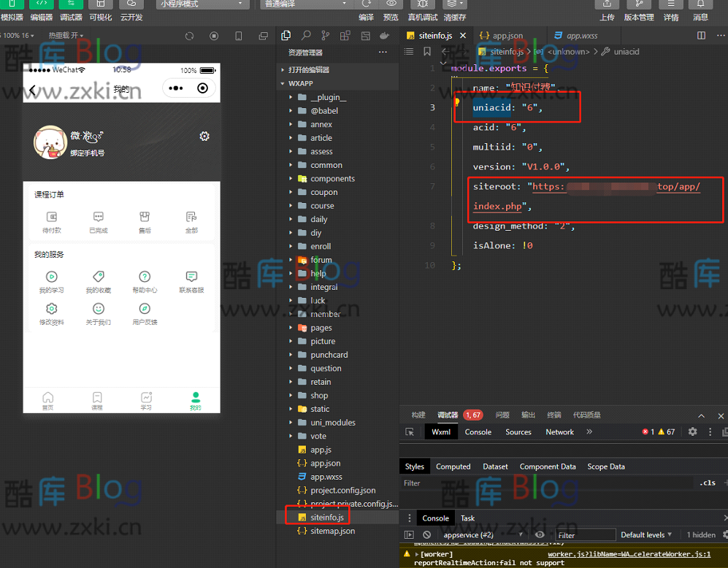Click the Styles filter input field
Image resolution: width=728 pixels, height=568 pixels.
tap(548, 483)
